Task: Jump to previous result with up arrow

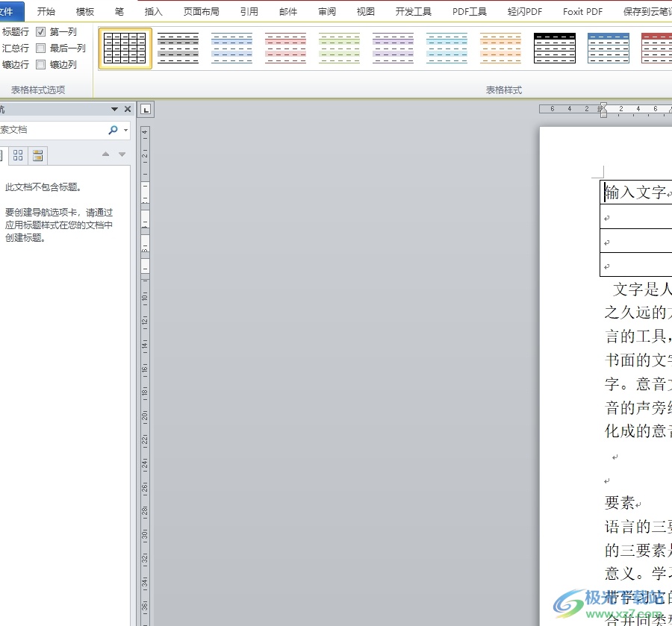Action: click(x=105, y=154)
